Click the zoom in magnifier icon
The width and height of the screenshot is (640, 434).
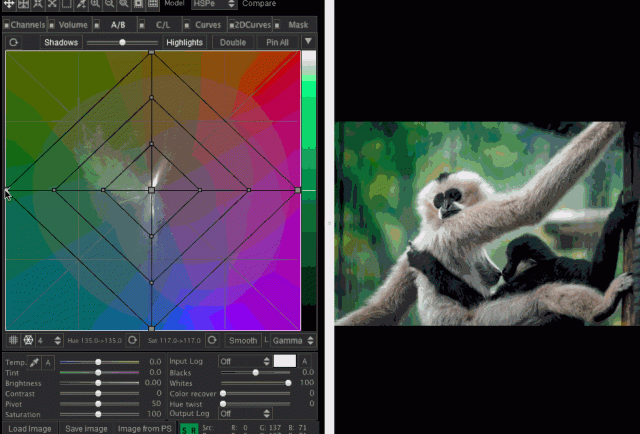(95, 4)
